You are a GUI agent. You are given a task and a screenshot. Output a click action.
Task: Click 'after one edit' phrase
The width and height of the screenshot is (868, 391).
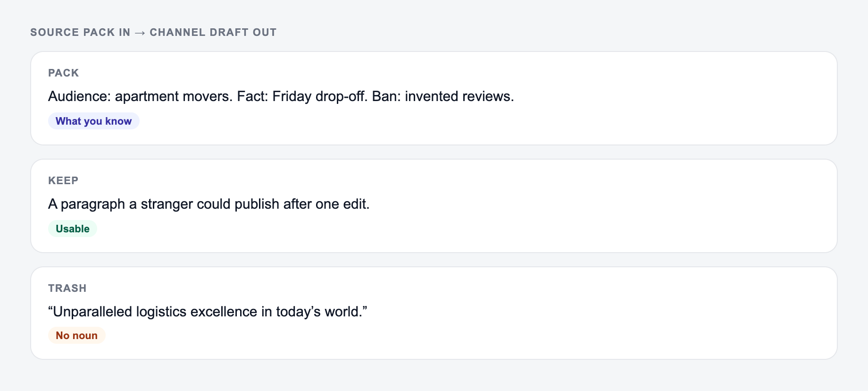pos(326,204)
